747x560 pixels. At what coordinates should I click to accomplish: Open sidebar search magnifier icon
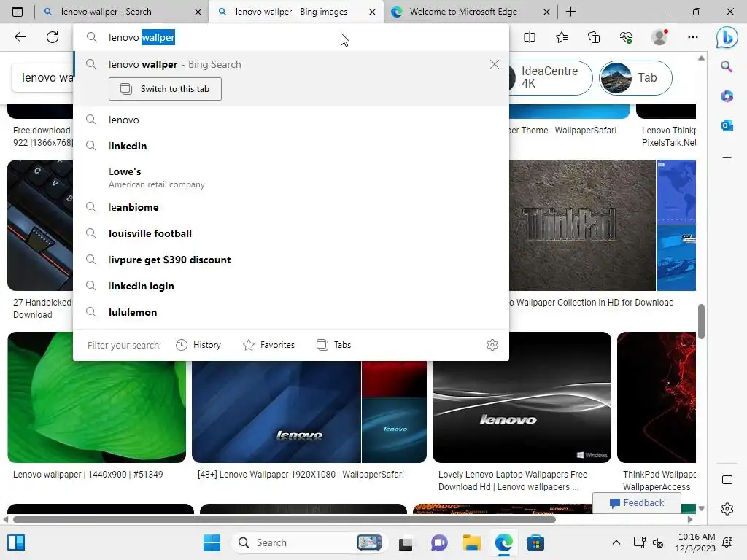(727, 66)
